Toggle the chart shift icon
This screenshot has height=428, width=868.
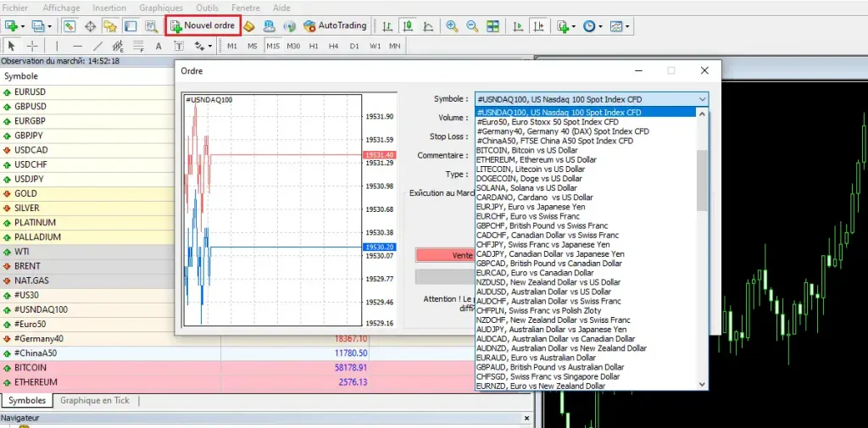point(538,26)
